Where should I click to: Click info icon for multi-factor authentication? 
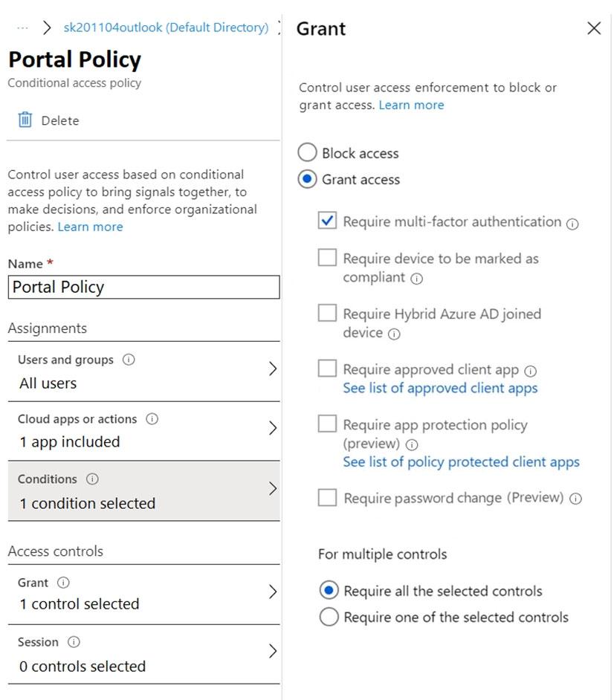[x=572, y=223]
